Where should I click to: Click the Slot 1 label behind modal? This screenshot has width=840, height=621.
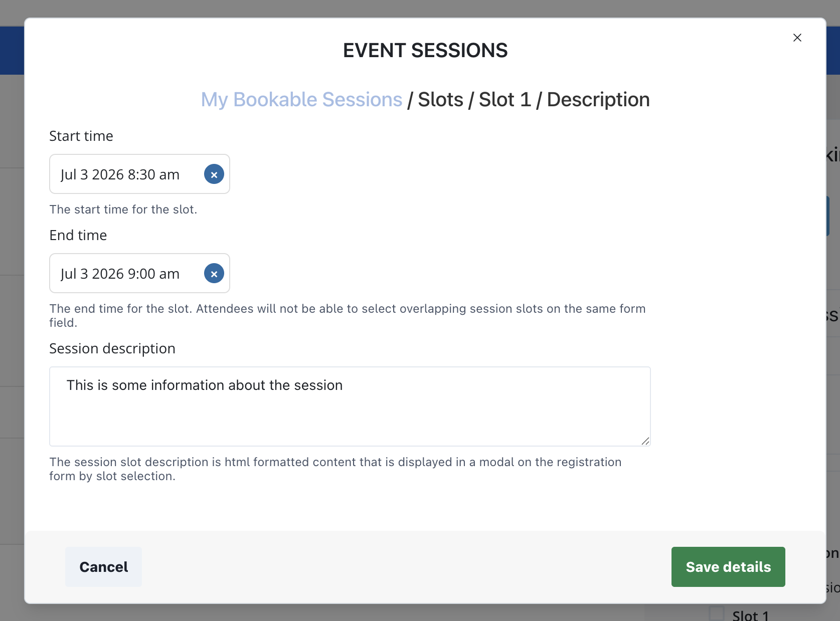750,615
